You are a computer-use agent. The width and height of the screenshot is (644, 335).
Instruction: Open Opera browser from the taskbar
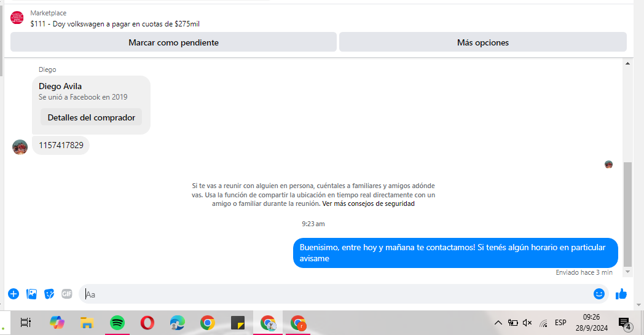point(147,323)
